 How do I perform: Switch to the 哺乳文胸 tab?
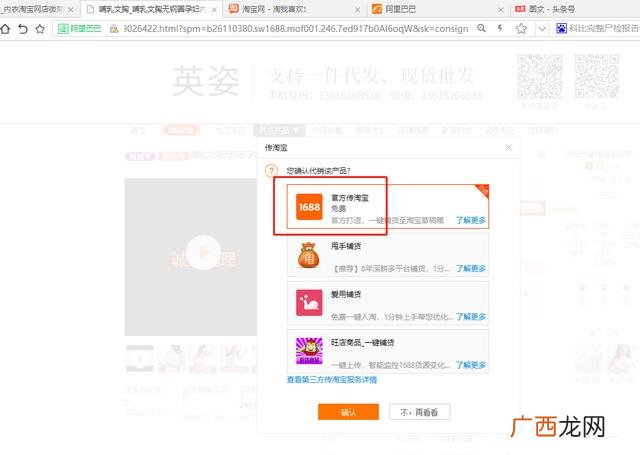coord(151,9)
